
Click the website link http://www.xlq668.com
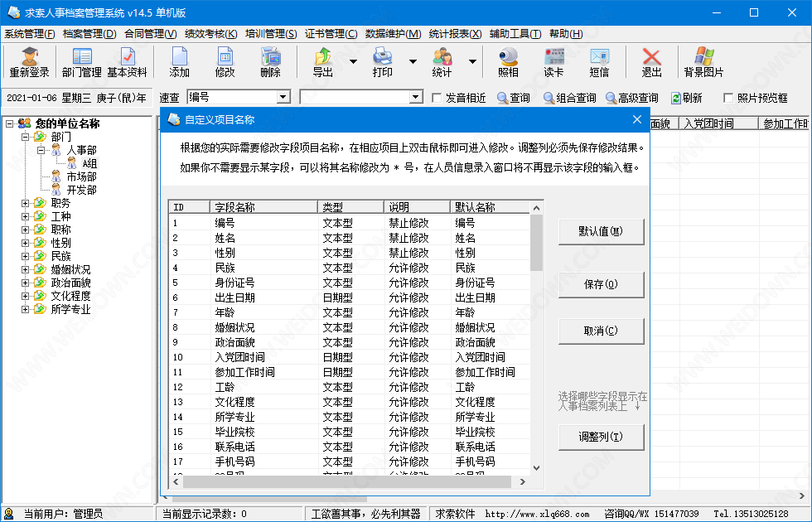[x=537, y=515]
